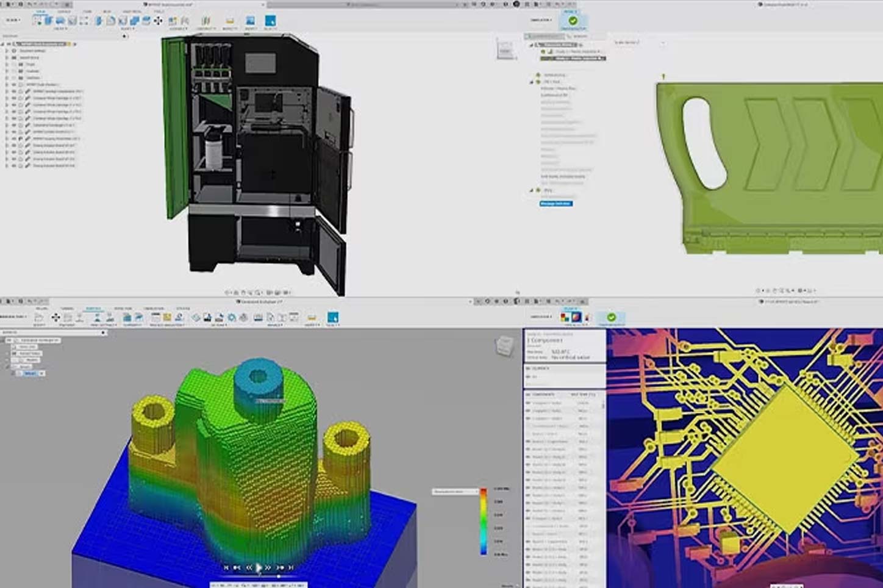883x588 pixels.
Task: Choose the Construct plane icon in top-left window
Action: (206, 21)
